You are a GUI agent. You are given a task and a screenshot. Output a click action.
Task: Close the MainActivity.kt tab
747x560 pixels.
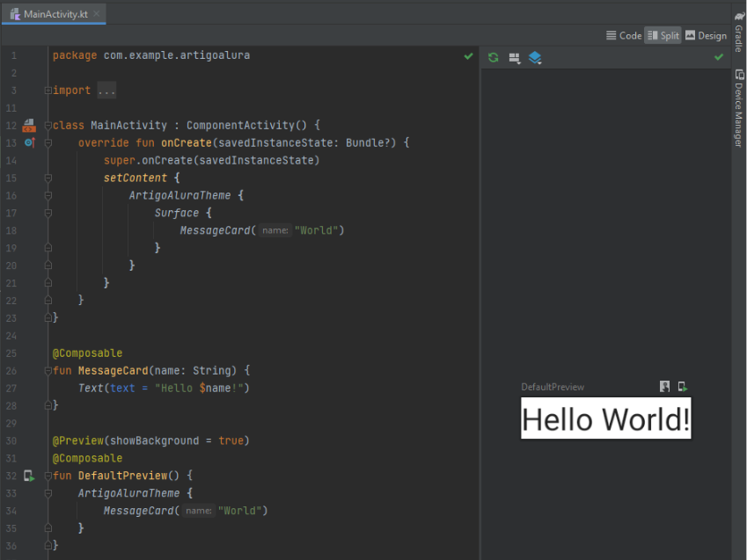point(96,14)
